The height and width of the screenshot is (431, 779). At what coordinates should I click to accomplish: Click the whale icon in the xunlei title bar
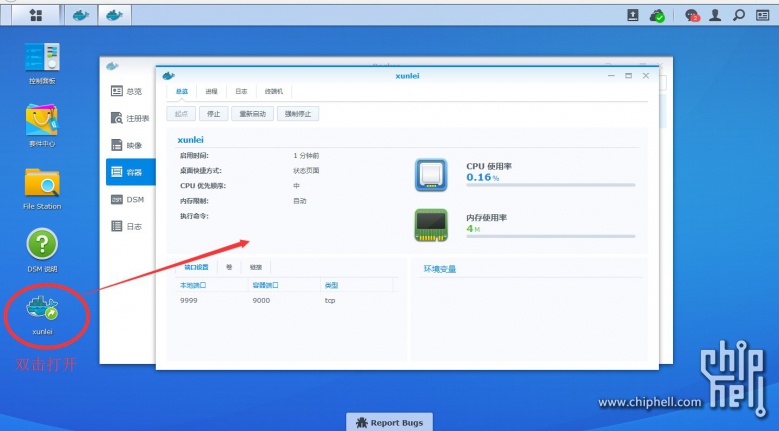tap(168, 75)
